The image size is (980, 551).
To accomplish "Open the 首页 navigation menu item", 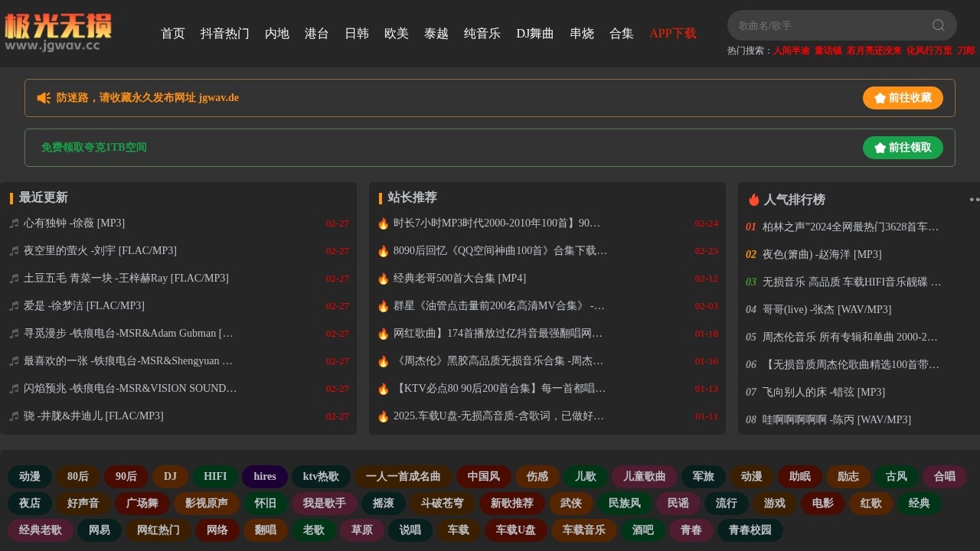I will coord(172,34).
